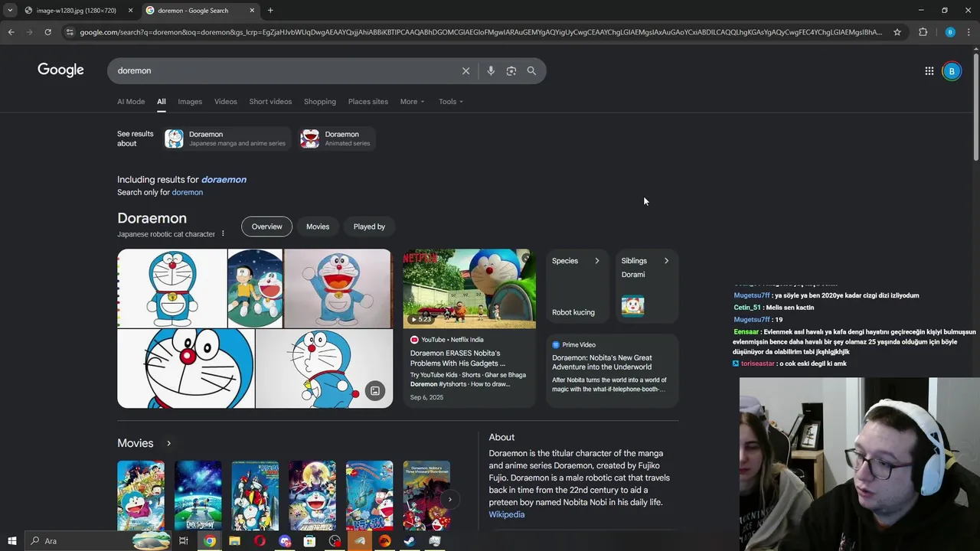The width and height of the screenshot is (980, 551).
Task: Switch to the Short videos tab
Action: click(270, 102)
